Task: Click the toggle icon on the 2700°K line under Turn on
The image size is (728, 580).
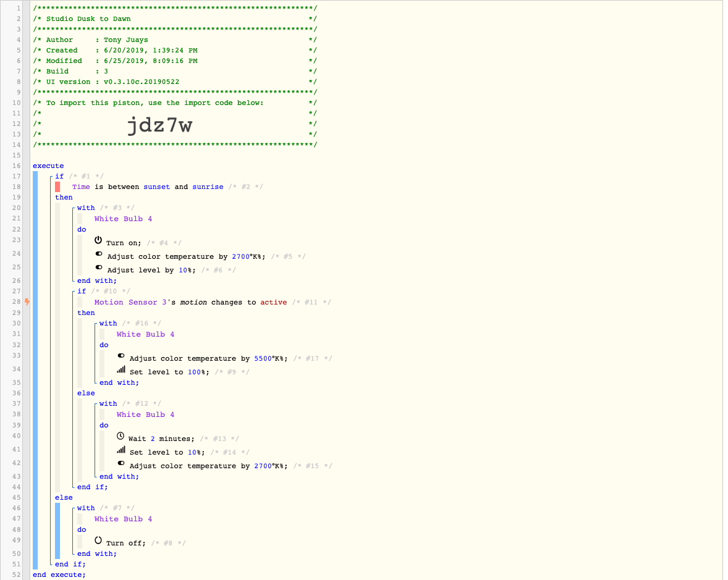Action: (x=98, y=254)
